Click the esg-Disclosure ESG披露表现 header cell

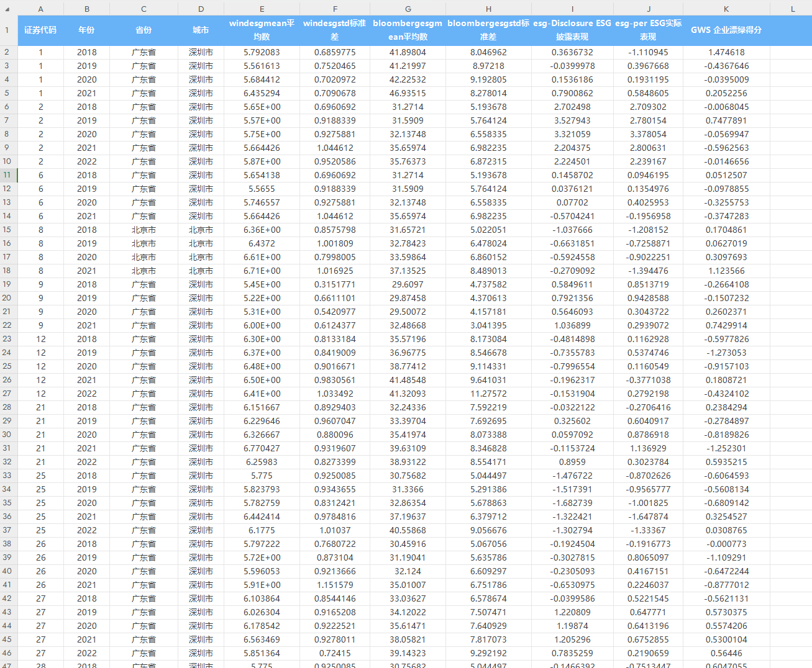coord(572,30)
